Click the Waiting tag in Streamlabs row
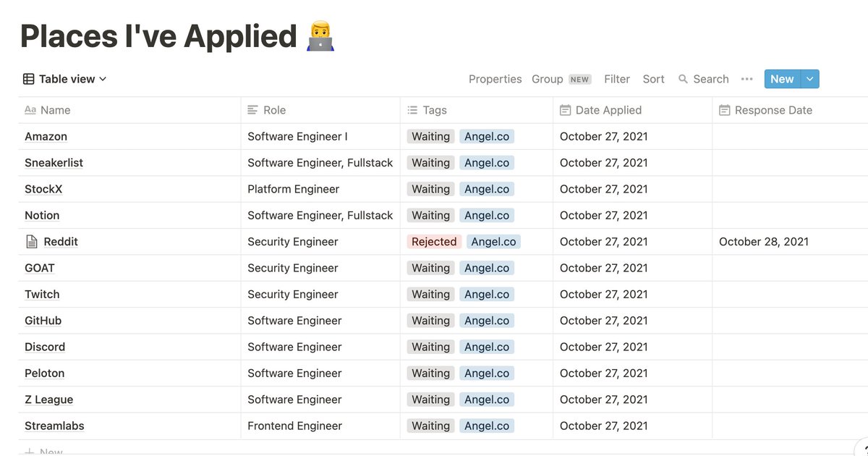Screen dimensions: 868x456 coord(430,426)
